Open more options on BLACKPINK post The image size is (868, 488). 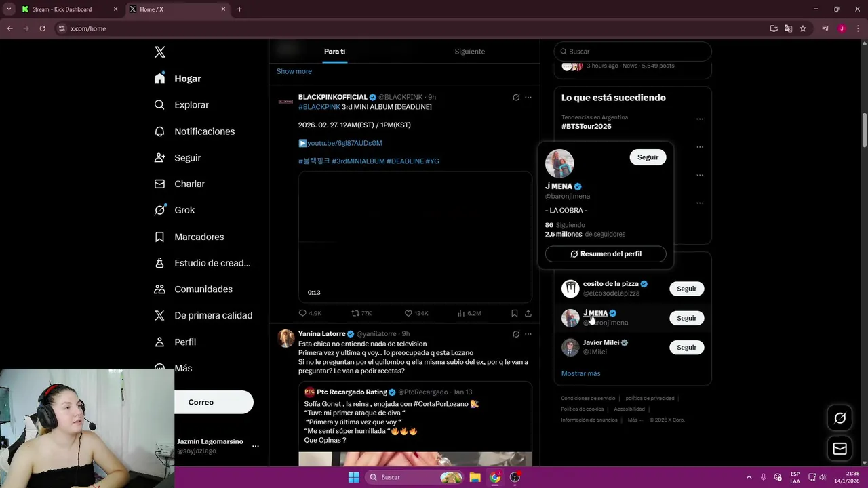pos(528,98)
